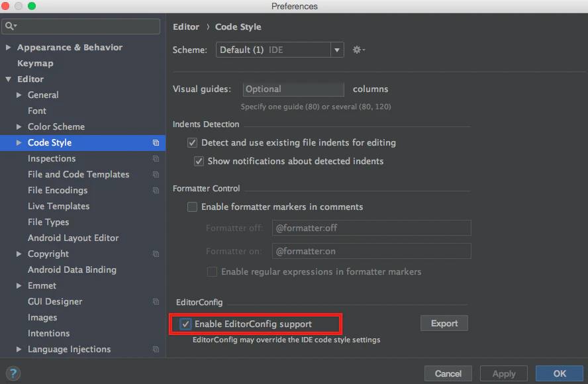Open the Keymap settings page
588x384 pixels.
(x=35, y=64)
